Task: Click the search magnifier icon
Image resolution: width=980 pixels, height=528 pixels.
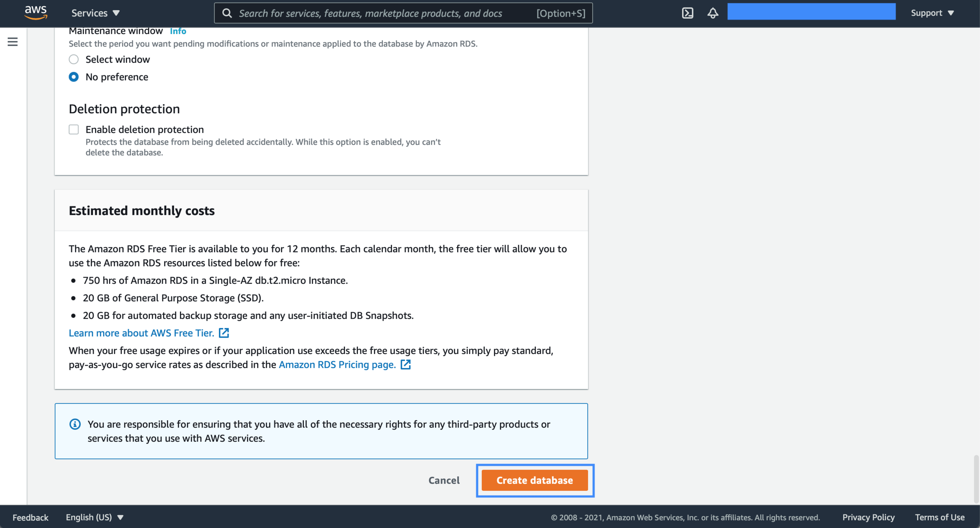Action: 227,13
